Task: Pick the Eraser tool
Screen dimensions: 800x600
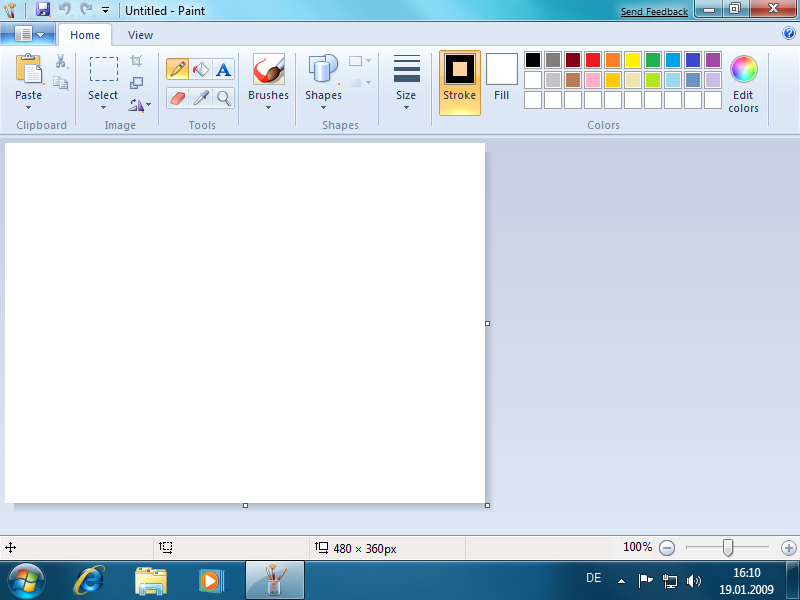Action: coord(177,97)
